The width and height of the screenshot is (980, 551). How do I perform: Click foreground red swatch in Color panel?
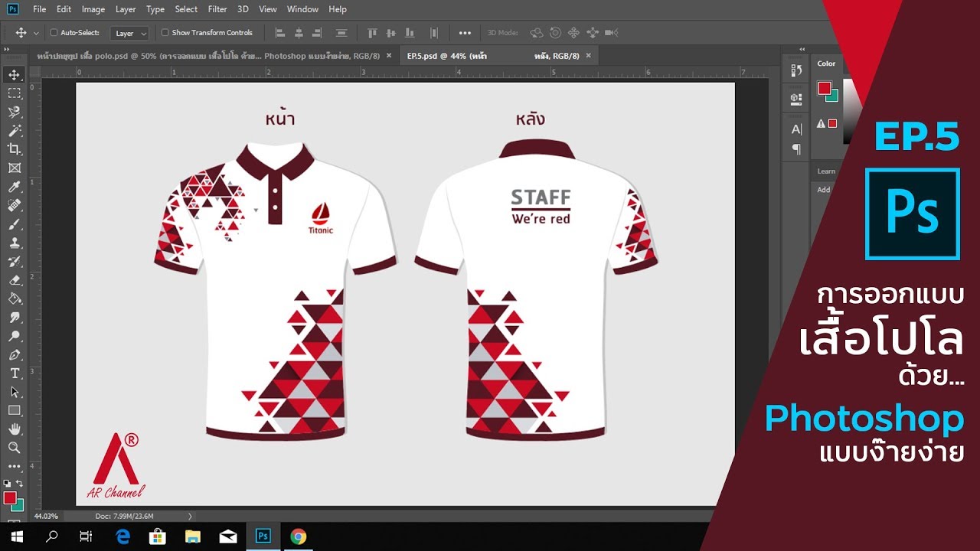(825, 88)
